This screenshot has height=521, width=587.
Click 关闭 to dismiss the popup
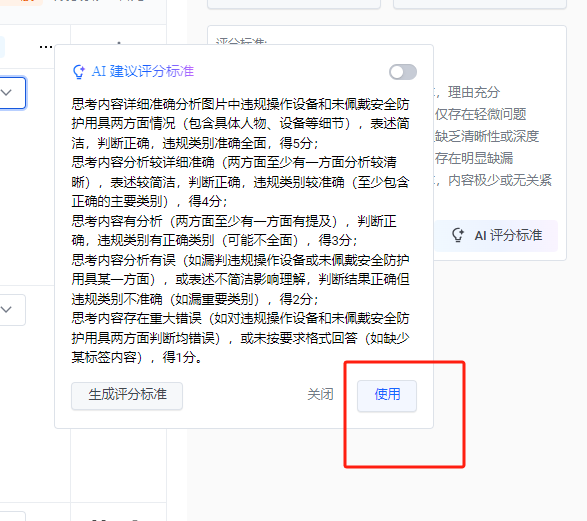point(320,394)
